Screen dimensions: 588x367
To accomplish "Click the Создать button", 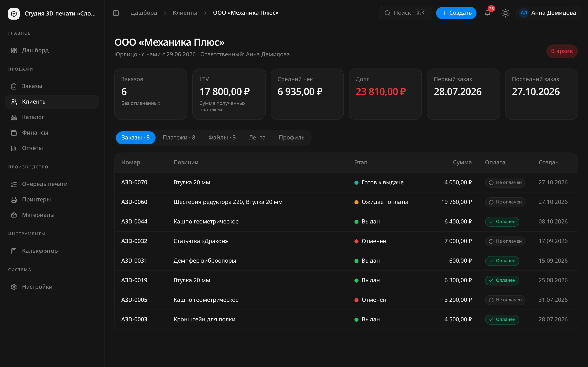I will click(456, 13).
